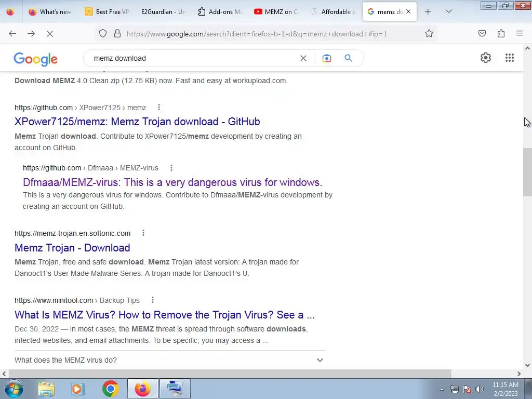Switch to Add-ons Manager tab
Image resolution: width=532 pixels, height=399 pixels.
click(220, 12)
